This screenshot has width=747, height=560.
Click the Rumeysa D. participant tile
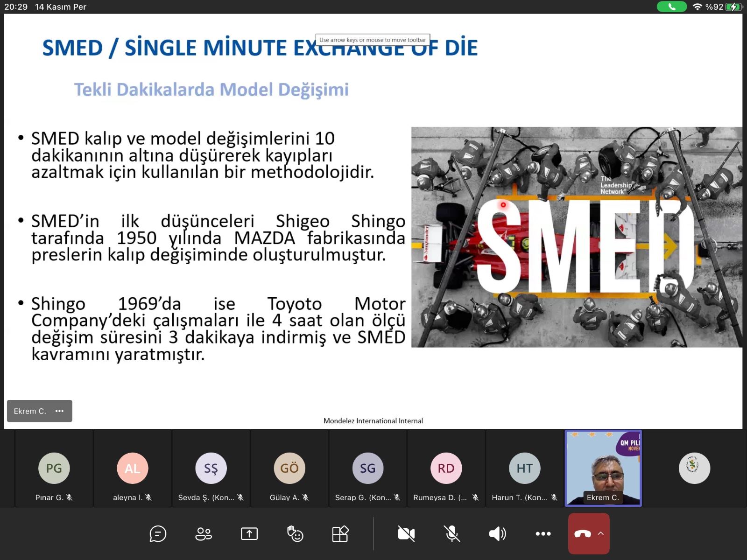pos(446,469)
